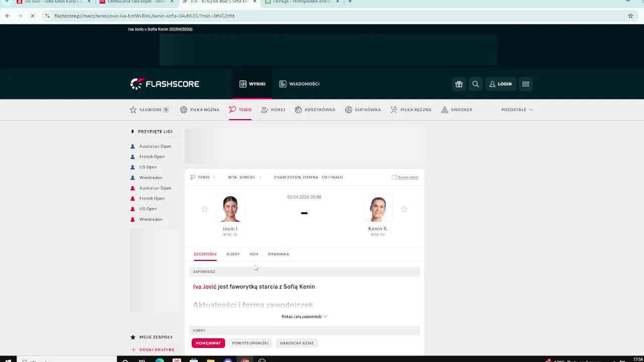Click Kenin S. player photo
Image resolution: width=644 pixels, height=362 pixels.
(x=378, y=209)
